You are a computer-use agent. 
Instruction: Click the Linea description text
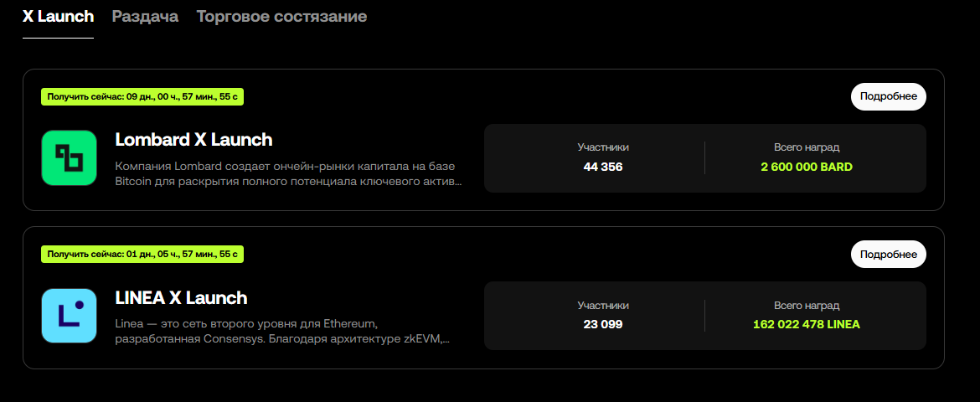point(281,332)
